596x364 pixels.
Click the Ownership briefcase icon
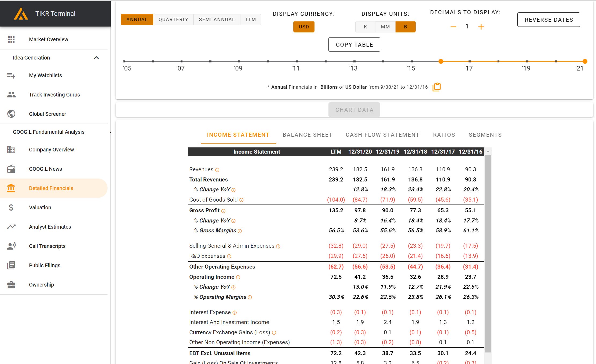click(x=11, y=285)
